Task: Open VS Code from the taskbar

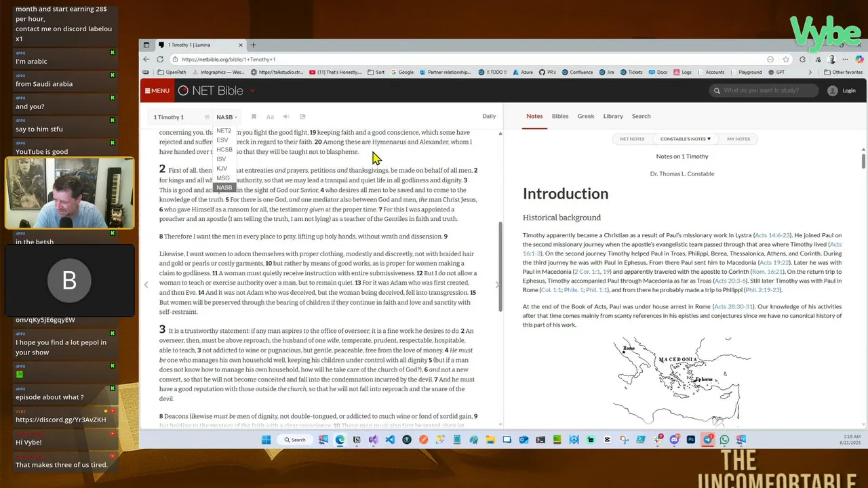Action: (390, 439)
